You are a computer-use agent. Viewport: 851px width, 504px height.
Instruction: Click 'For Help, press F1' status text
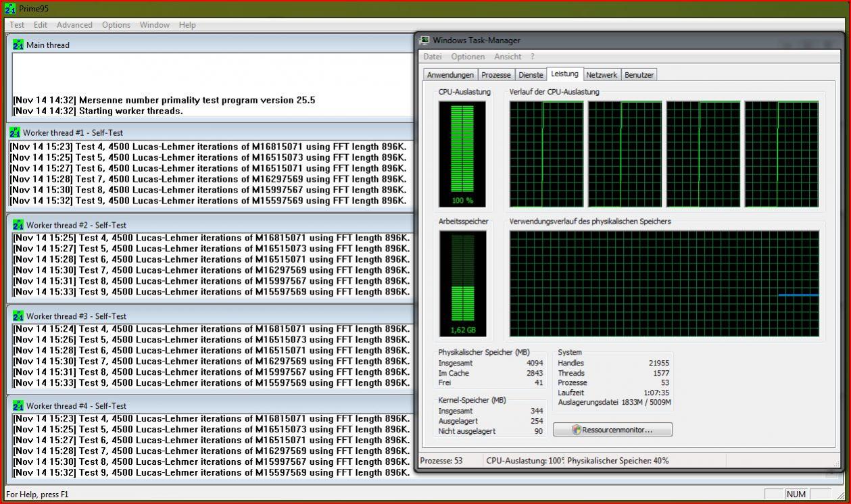37,495
